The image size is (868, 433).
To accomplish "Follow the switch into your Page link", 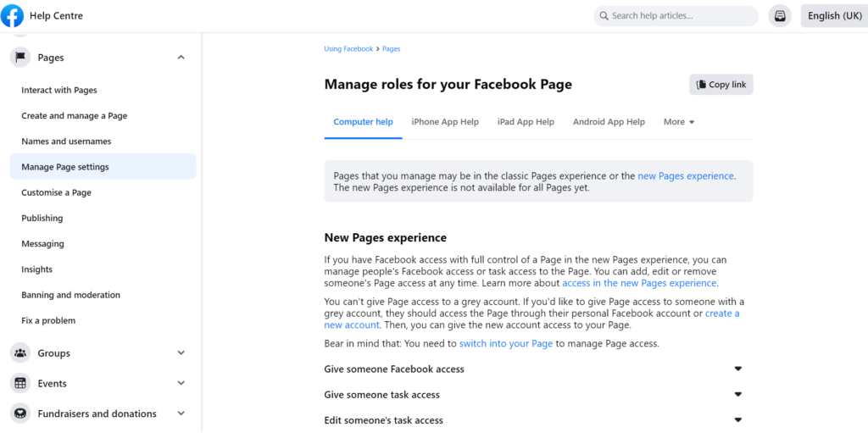I will point(506,344).
